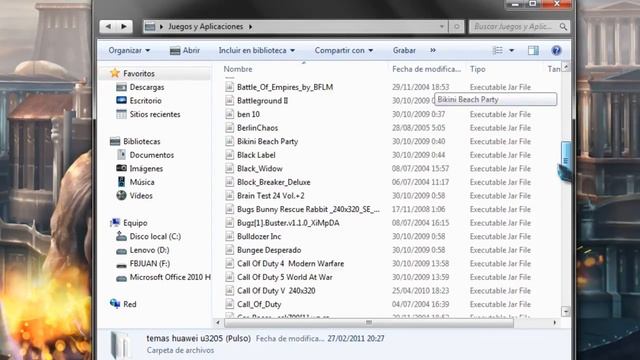This screenshot has width=640, height=360.
Task: Select Bugs Bunny Rescue Rabbit file
Action: [x=308, y=209]
